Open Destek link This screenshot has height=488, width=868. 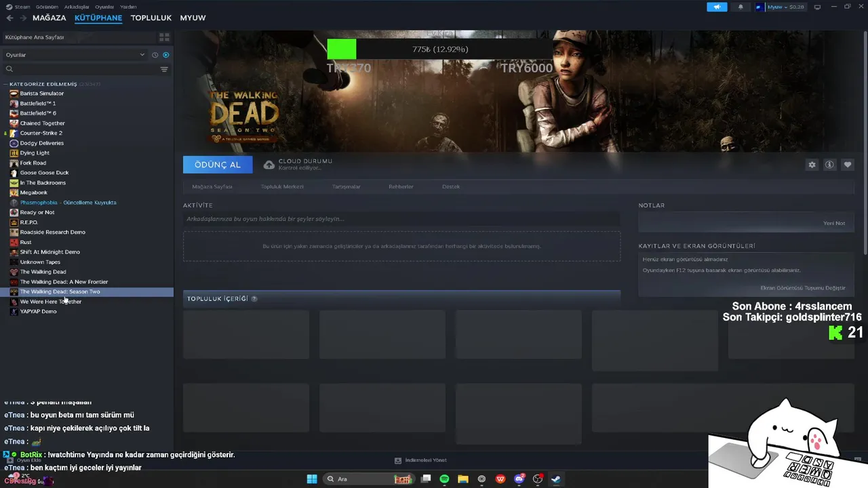click(x=451, y=186)
